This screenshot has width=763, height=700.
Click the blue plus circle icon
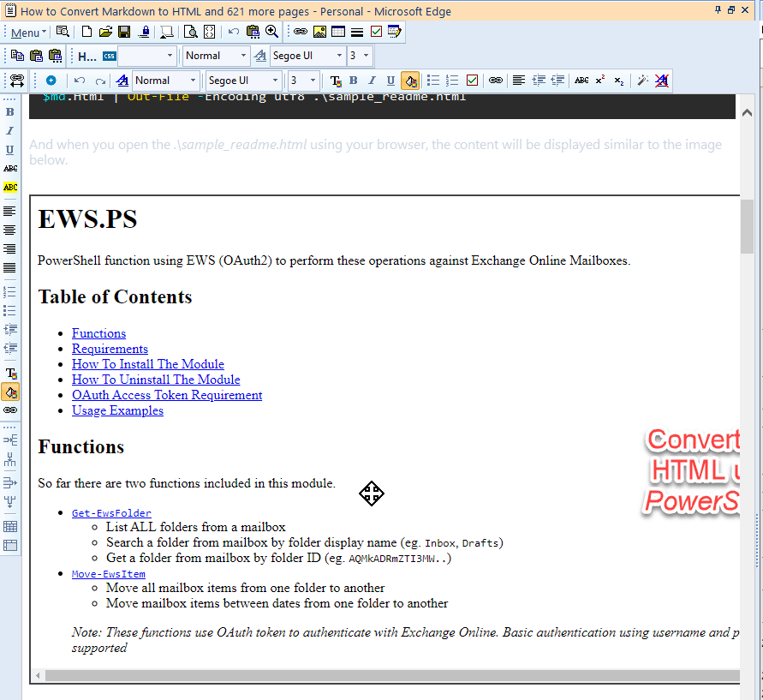click(x=51, y=81)
